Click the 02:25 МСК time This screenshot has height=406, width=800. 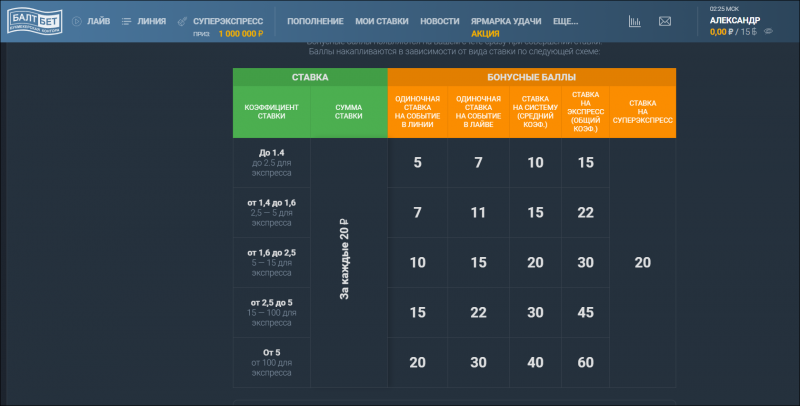[x=724, y=9]
